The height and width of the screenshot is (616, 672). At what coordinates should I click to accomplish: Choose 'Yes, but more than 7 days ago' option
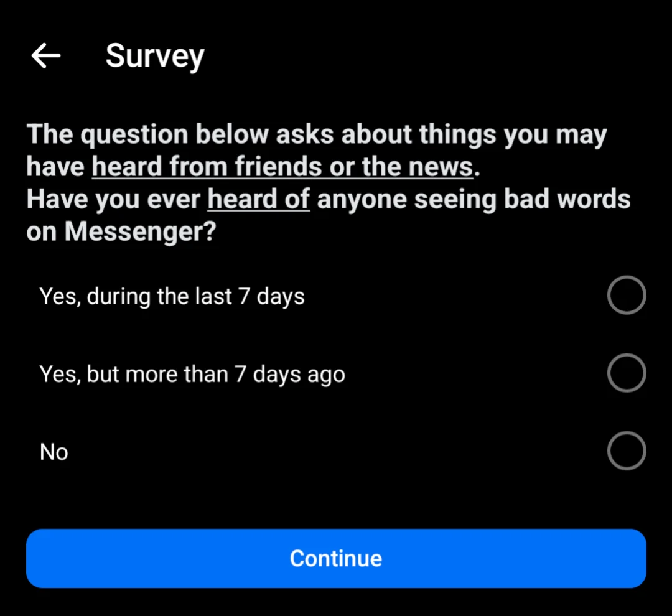point(626,373)
